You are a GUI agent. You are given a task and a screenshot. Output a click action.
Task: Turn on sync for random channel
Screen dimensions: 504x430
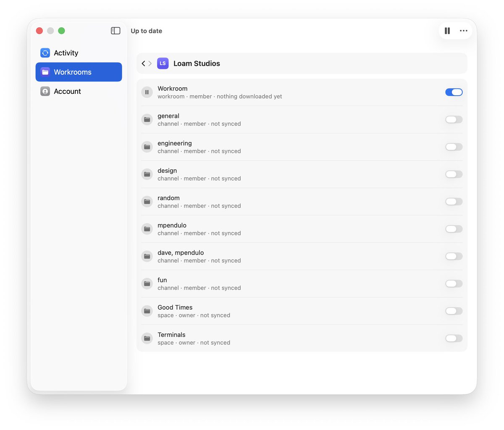[x=454, y=201]
